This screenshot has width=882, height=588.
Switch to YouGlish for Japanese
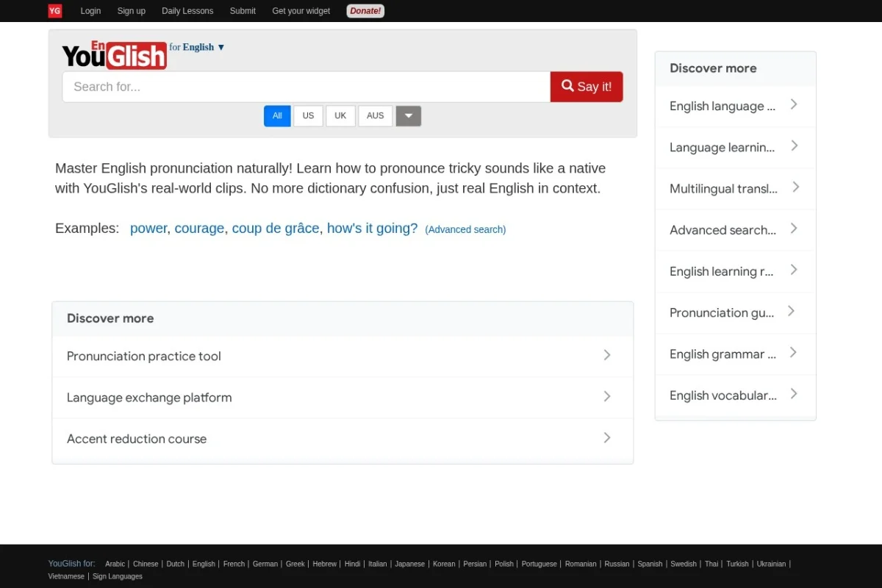tap(409, 564)
